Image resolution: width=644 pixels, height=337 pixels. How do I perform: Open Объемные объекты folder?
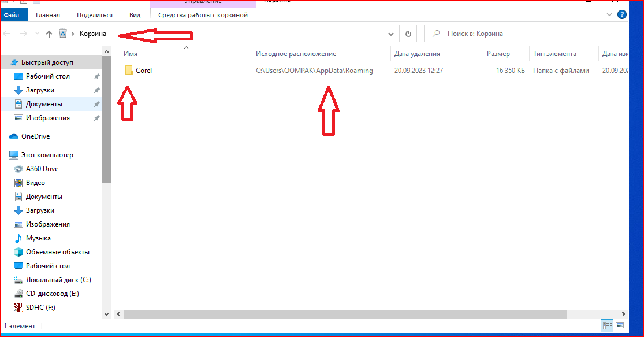(58, 252)
